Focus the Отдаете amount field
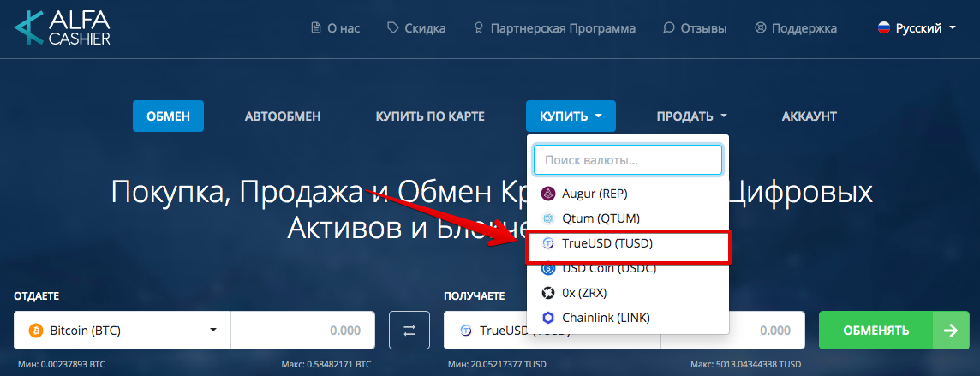 click(303, 331)
